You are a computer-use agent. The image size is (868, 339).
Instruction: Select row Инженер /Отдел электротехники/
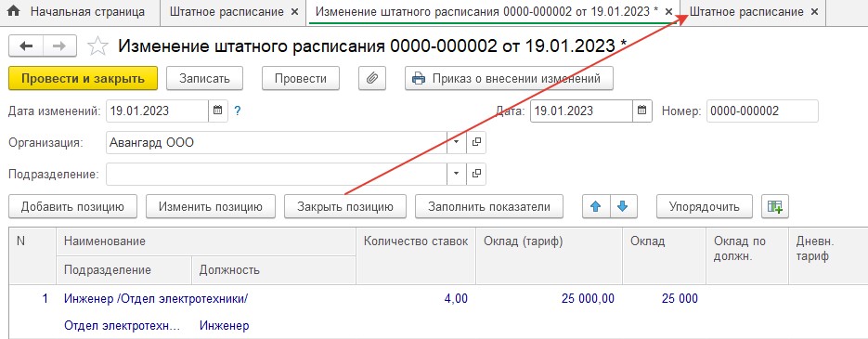click(x=157, y=299)
